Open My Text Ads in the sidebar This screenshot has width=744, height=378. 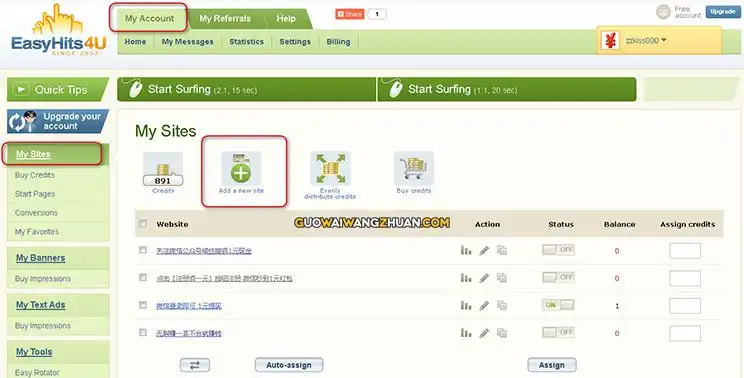[x=40, y=305]
